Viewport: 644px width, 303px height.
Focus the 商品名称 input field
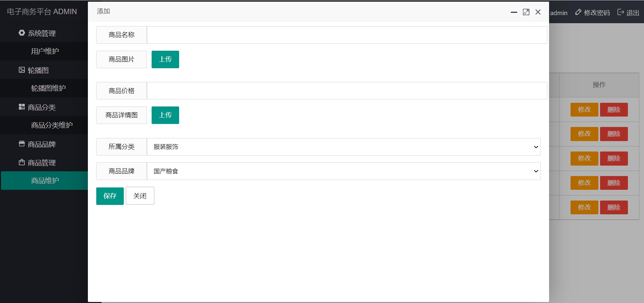click(x=347, y=35)
